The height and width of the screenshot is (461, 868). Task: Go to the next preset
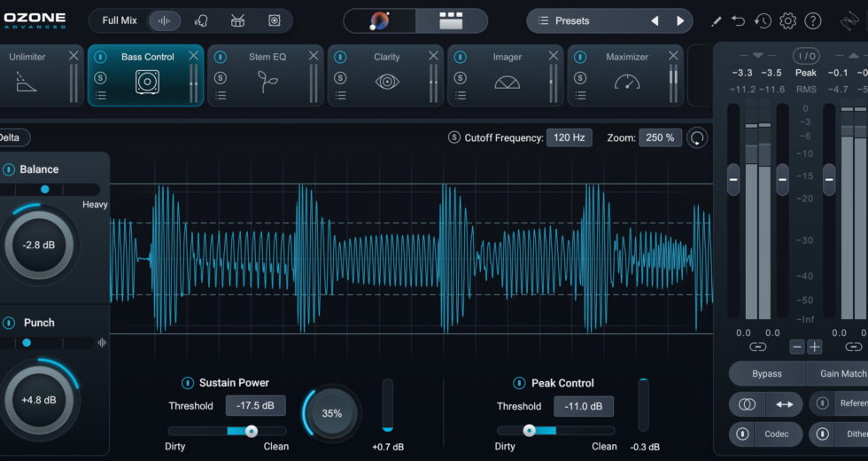click(680, 21)
